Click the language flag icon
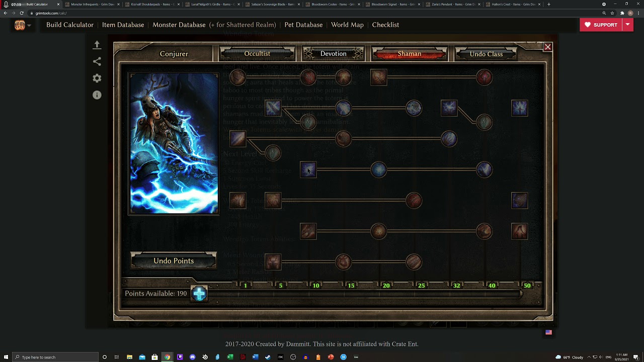This screenshot has height=362, width=644. pyautogui.click(x=549, y=332)
